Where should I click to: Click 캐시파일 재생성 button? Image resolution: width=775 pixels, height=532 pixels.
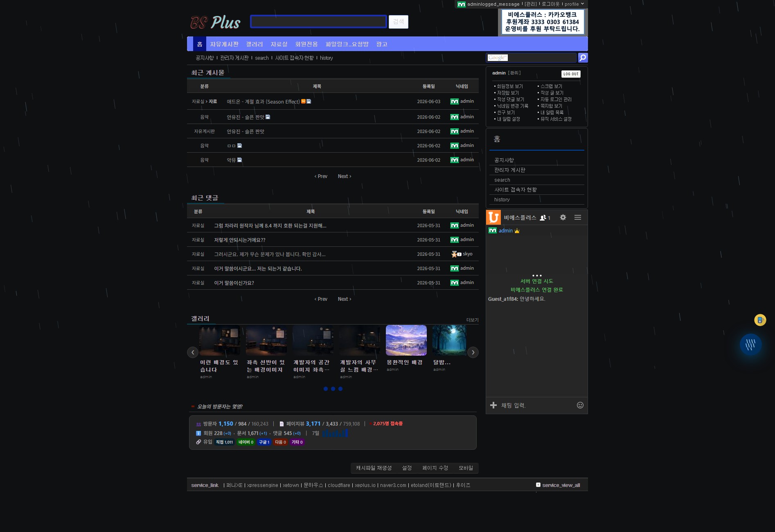[374, 468]
